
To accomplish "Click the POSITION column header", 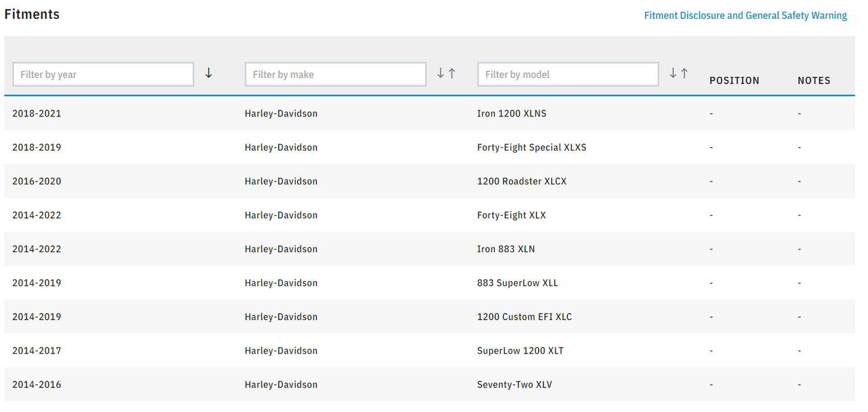I will click(734, 80).
